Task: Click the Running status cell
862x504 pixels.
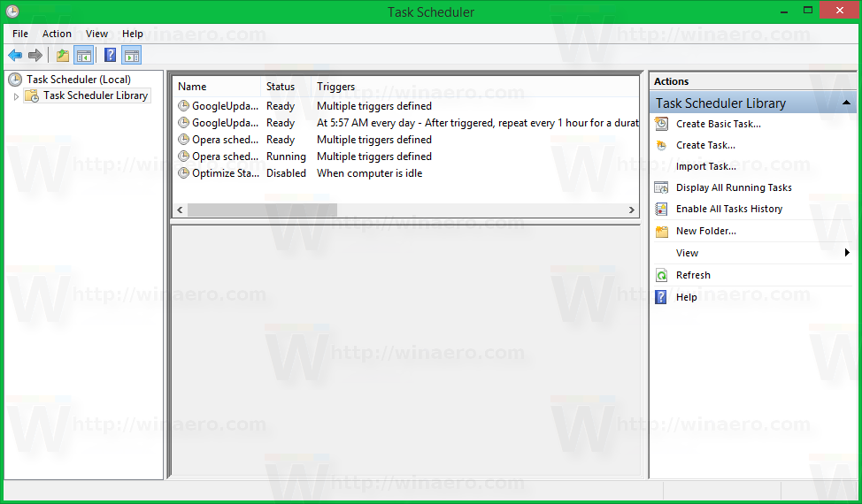Action: pos(286,157)
